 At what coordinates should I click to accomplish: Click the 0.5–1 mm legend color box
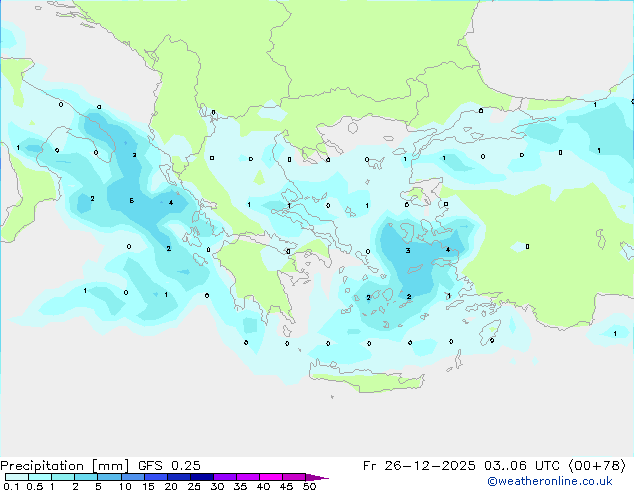click(40, 477)
